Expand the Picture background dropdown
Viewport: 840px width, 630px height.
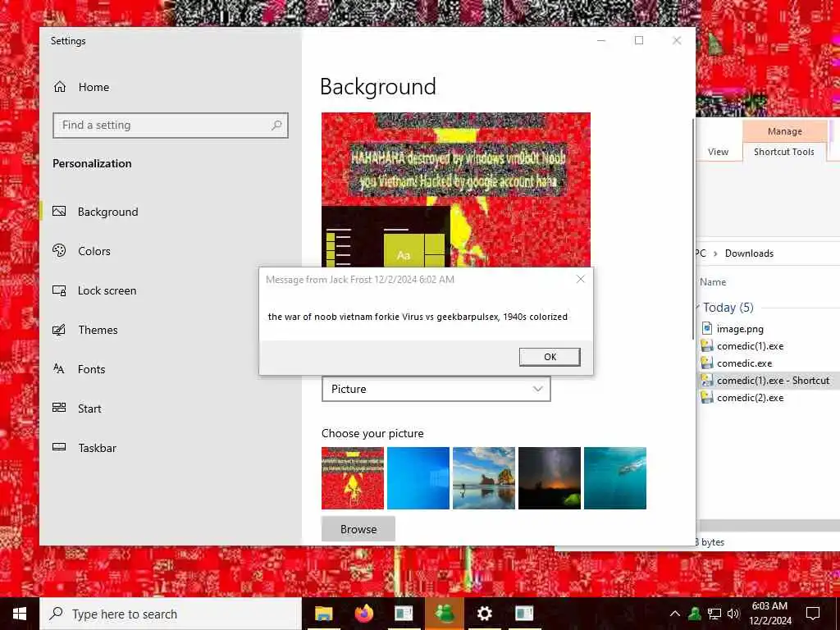436,389
